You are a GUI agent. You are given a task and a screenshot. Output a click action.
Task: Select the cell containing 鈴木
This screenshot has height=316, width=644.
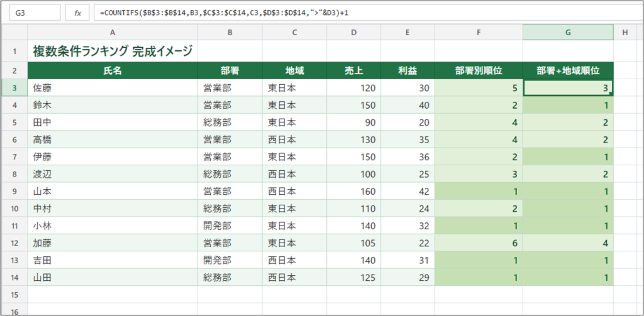(x=113, y=105)
